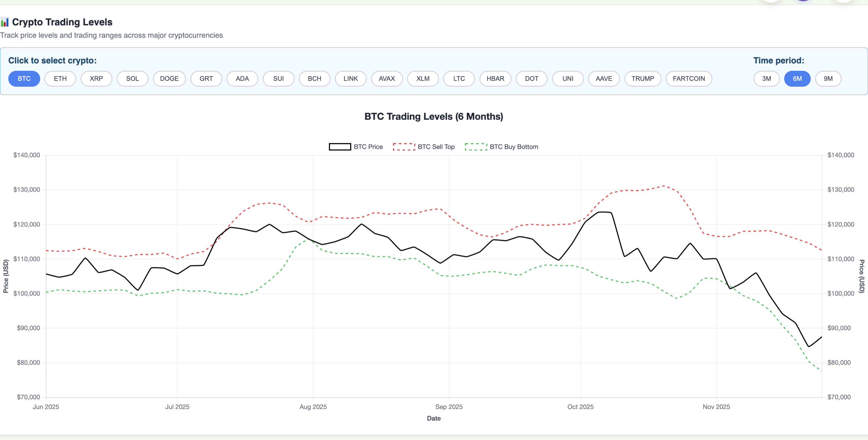Switch to the 3M time period
The image size is (868, 440).
coord(766,78)
